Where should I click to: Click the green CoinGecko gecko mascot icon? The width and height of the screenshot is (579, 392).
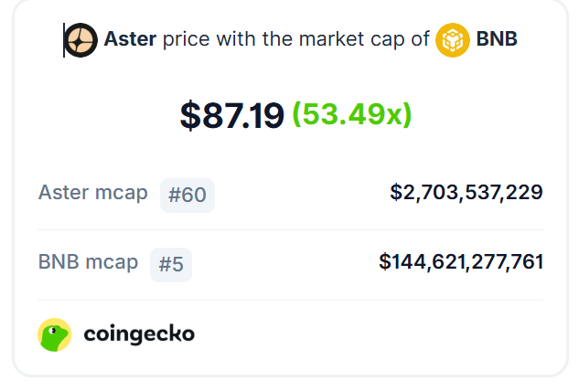pyautogui.click(x=55, y=334)
